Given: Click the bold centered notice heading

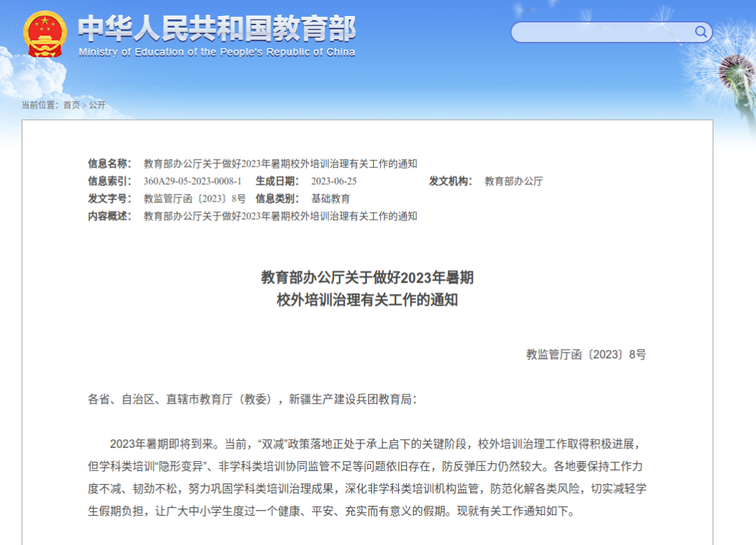Looking at the screenshot, I should coord(367,289).
